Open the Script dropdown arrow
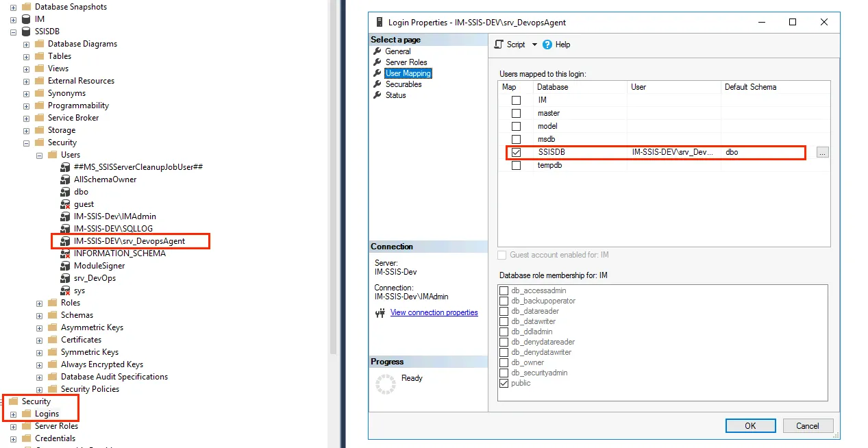The width and height of the screenshot is (868, 448). (x=536, y=45)
